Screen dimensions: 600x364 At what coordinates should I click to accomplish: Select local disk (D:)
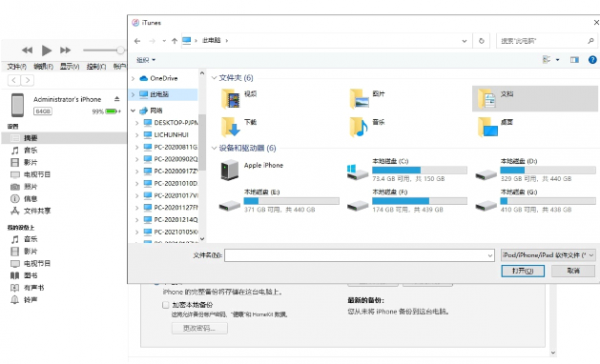[535, 170]
